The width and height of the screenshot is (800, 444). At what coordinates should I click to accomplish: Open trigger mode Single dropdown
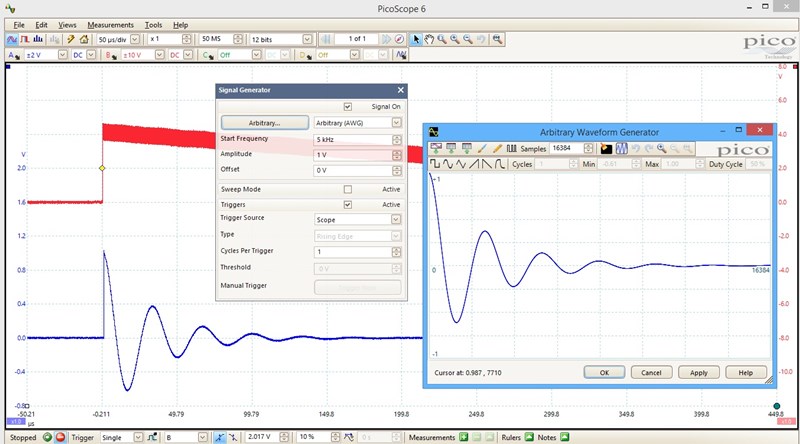tap(138, 437)
